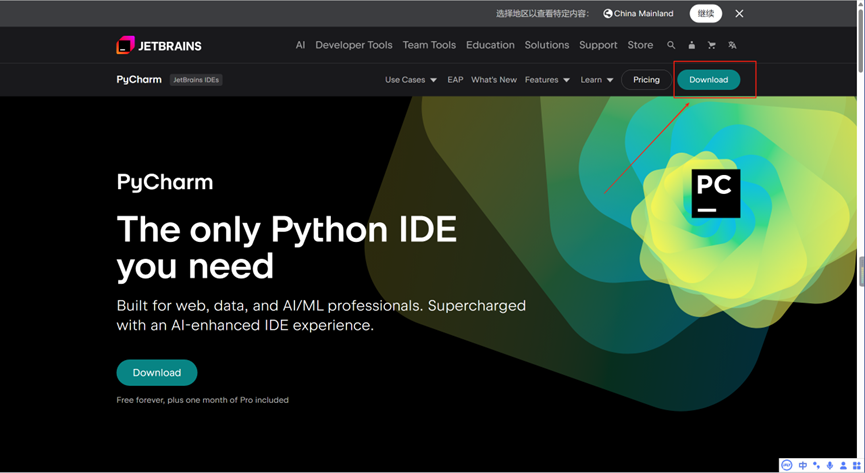Close the region selection banner

739,13
